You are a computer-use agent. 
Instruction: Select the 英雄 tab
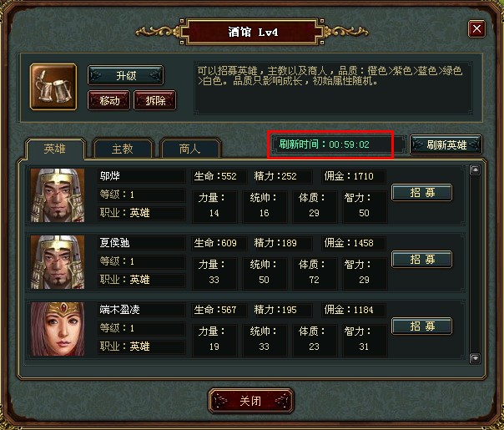click(x=55, y=149)
